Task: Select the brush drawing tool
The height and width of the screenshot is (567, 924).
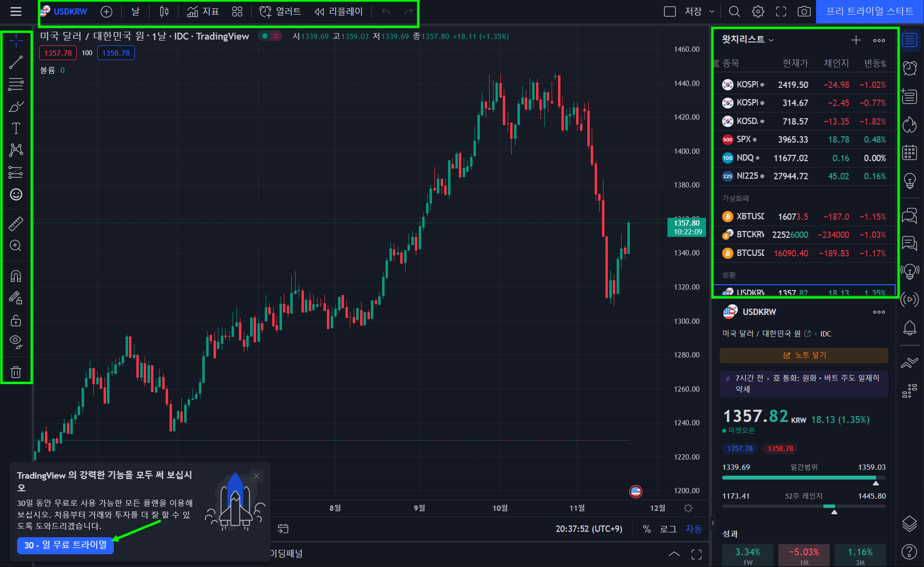Action: coord(16,106)
